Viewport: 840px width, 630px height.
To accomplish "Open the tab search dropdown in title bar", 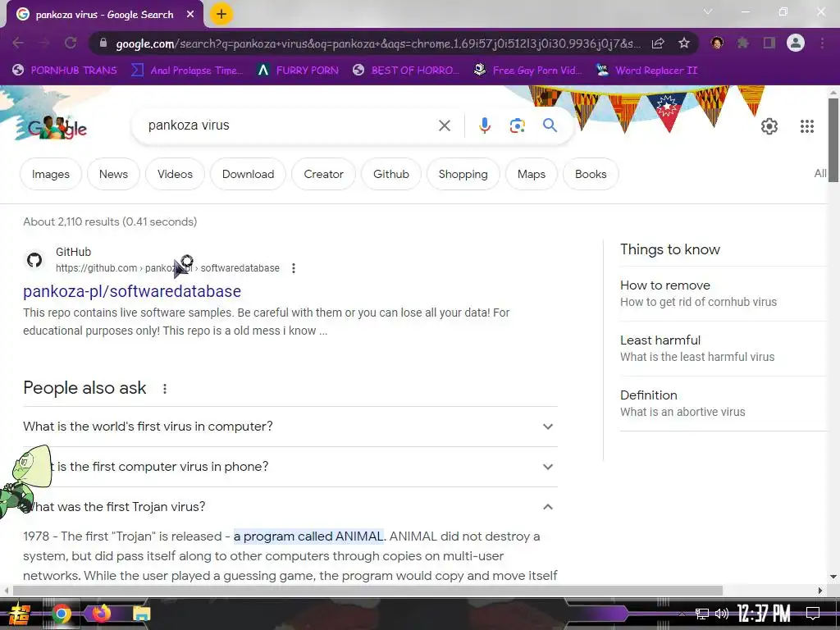I will [x=708, y=11].
